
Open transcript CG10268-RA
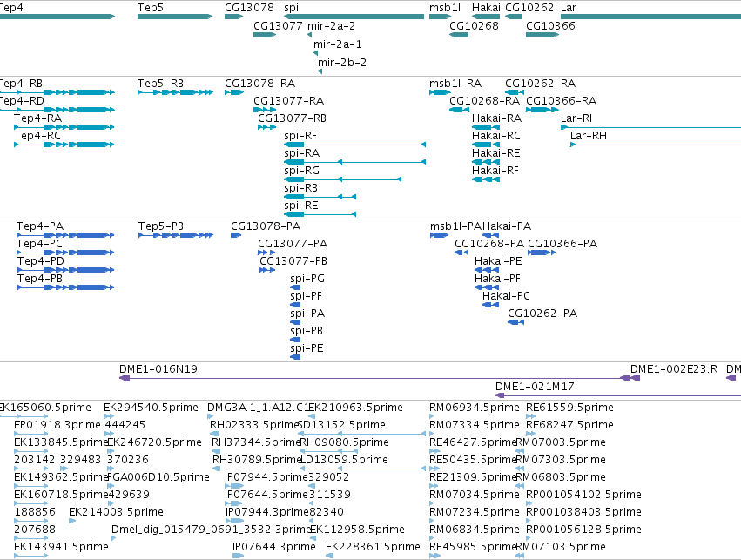[x=484, y=101]
